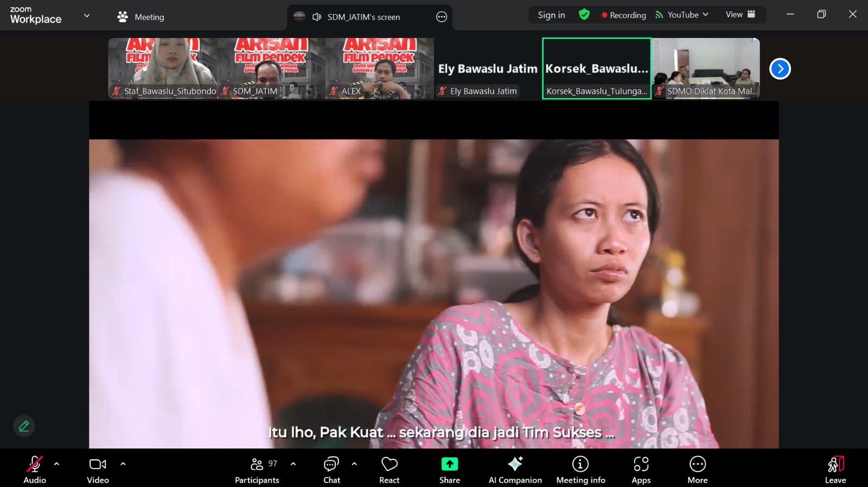Show Meeting info
The height and width of the screenshot is (487, 868).
tap(580, 470)
